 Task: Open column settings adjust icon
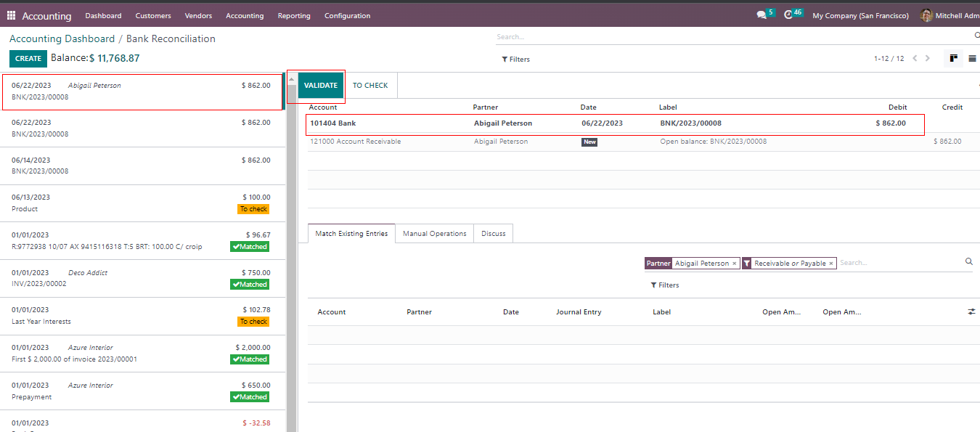pos(971,311)
